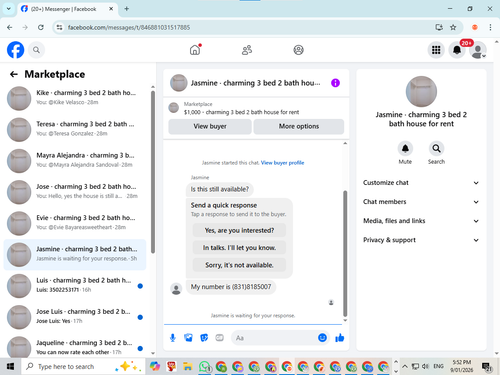The image size is (500, 375).
Task: Send quick reply In talks. I'll let you know.
Action: 239,248
